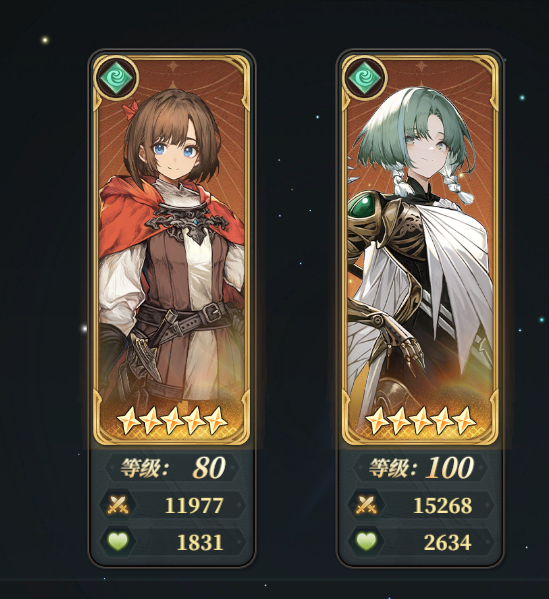The image size is (549, 599).
Task: Click the 等级: 80 level label
Action: point(173,468)
